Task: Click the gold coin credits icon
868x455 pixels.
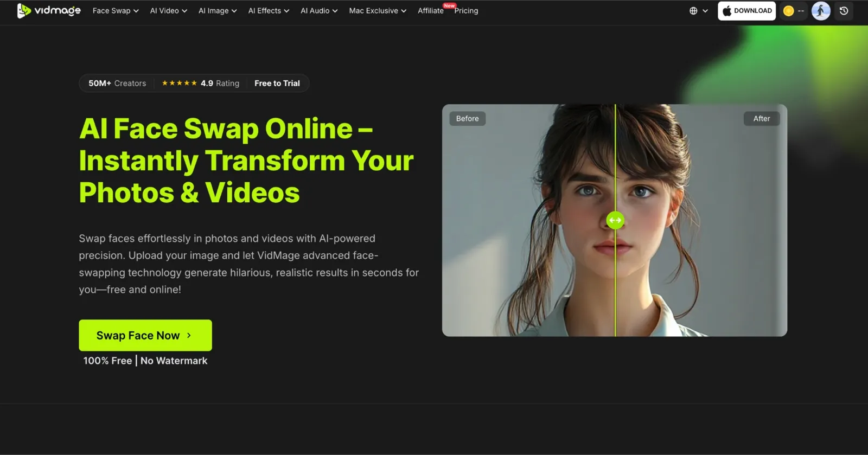Action: click(789, 11)
